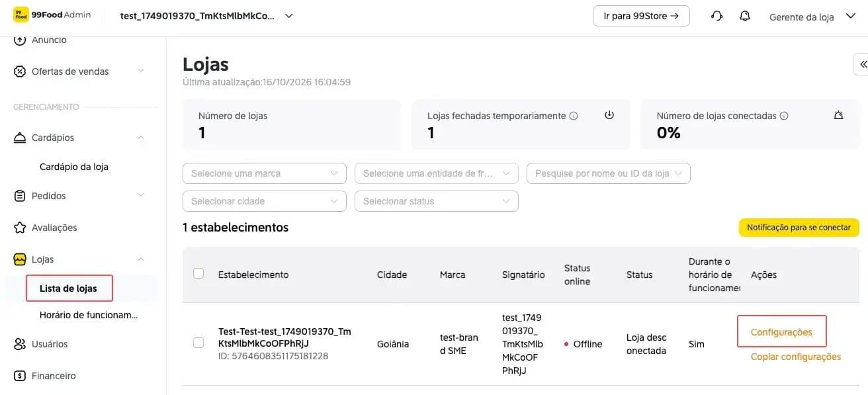Click the test-brand SME brand cell

(459, 344)
